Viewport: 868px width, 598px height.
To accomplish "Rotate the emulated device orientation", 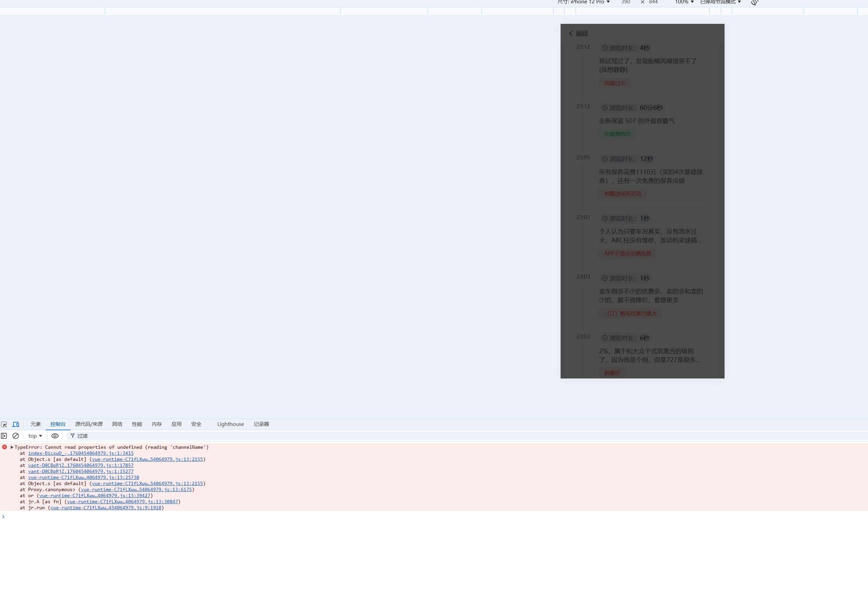I will [x=754, y=2].
